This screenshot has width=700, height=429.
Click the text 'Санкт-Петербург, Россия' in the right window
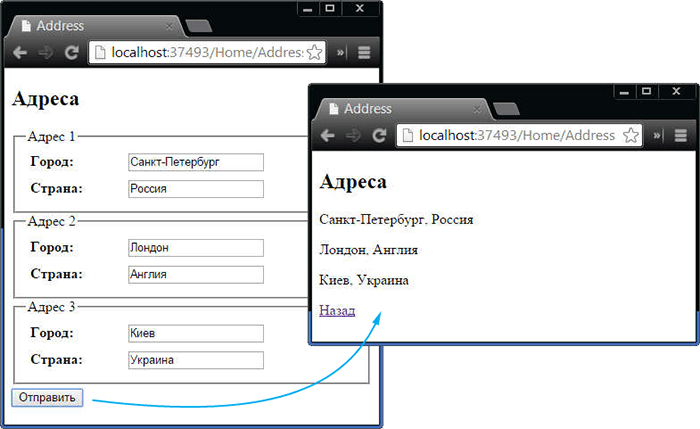pyautogui.click(x=396, y=220)
